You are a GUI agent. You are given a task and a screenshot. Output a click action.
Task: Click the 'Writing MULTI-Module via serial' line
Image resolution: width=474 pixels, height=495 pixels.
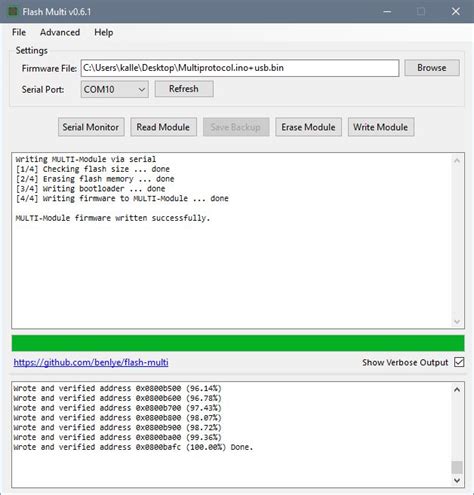point(85,159)
